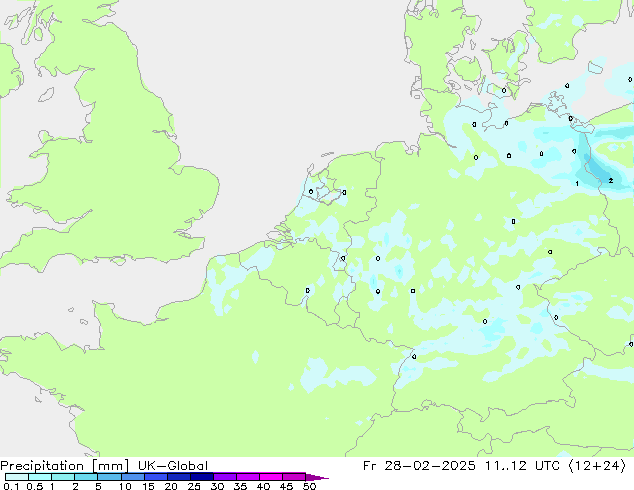Click the '35' legend label
The width and height of the screenshot is (634, 490).
240,486
